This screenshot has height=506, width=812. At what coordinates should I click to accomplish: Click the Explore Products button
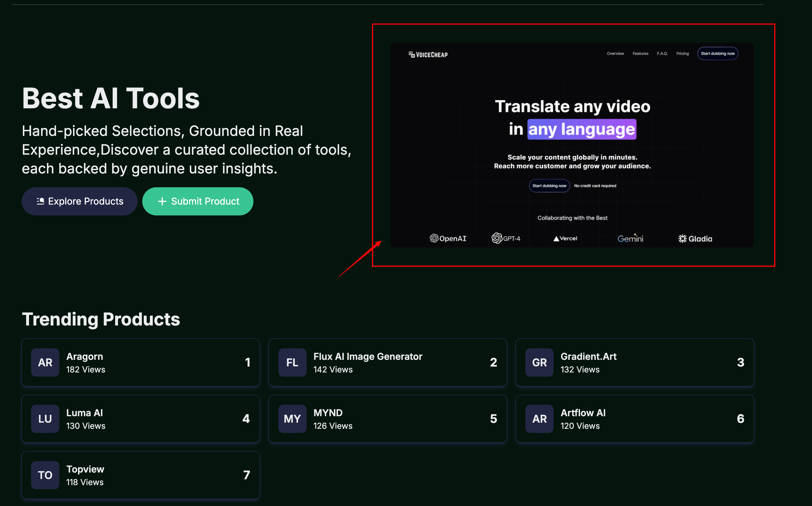79,201
